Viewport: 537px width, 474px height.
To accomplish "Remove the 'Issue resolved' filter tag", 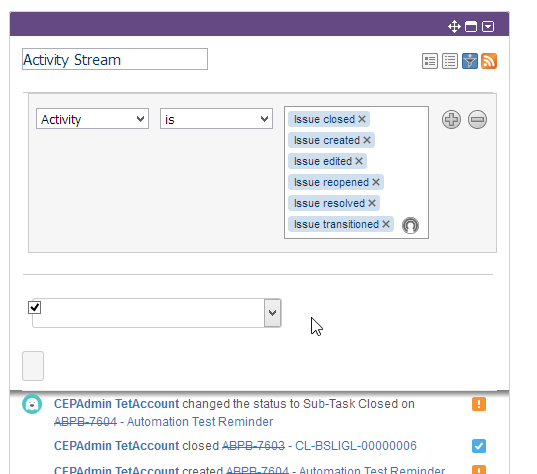I will pyautogui.click(x=372, y=203).
